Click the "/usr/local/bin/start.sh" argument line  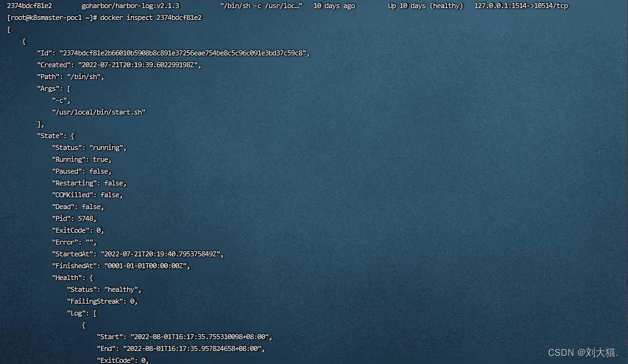point(98,112)
